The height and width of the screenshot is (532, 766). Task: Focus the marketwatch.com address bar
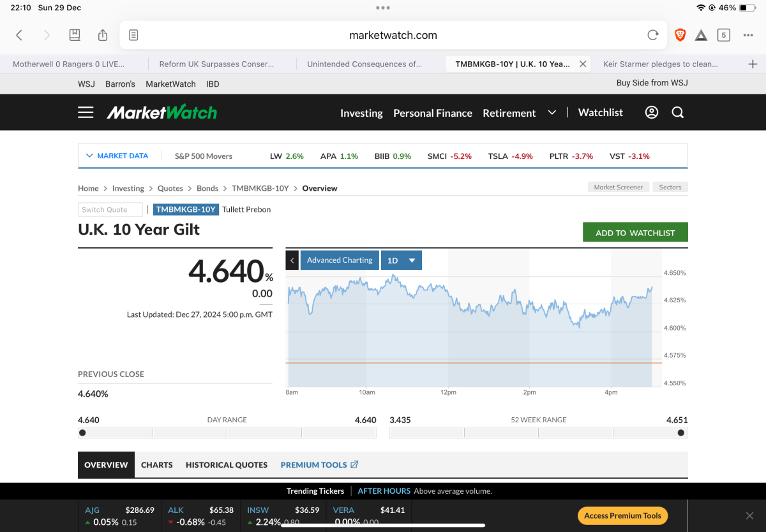(x=393, y=35)
